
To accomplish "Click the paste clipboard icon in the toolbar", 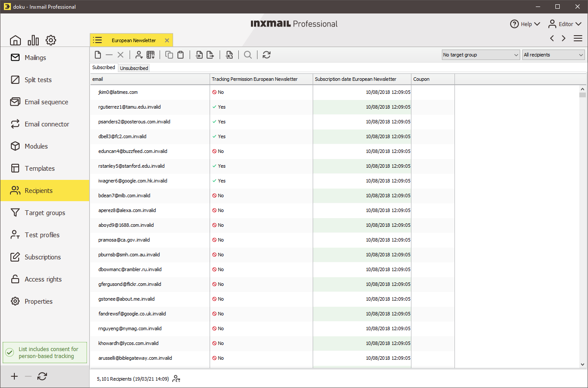I will pos(180,55).
